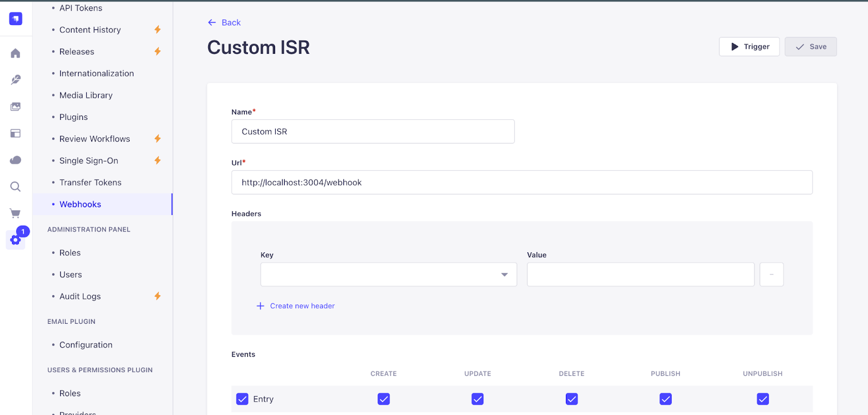Go Back to webhooks list
This screenshot has width=868, height=415.
pyautogui.click(x=224, y=22)
